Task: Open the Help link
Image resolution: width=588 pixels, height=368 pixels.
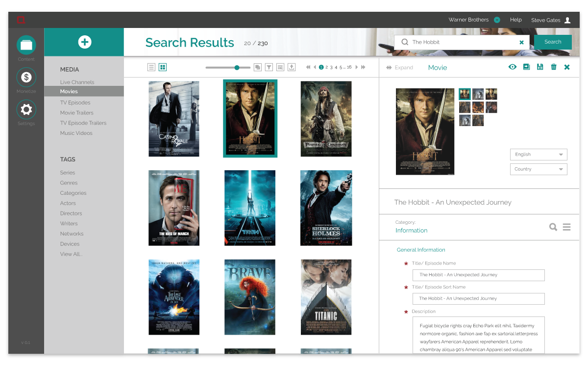Action: (x=515, y=20)
